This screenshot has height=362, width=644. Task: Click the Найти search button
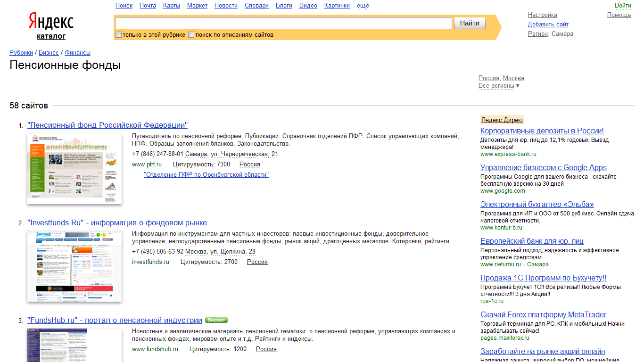[x=470, y=23]
